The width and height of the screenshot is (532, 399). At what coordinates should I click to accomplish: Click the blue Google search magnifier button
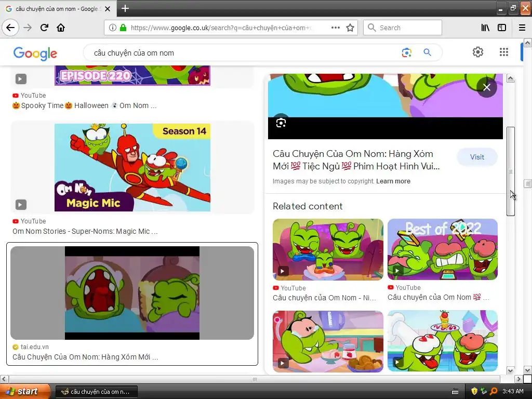click(427, 52)
